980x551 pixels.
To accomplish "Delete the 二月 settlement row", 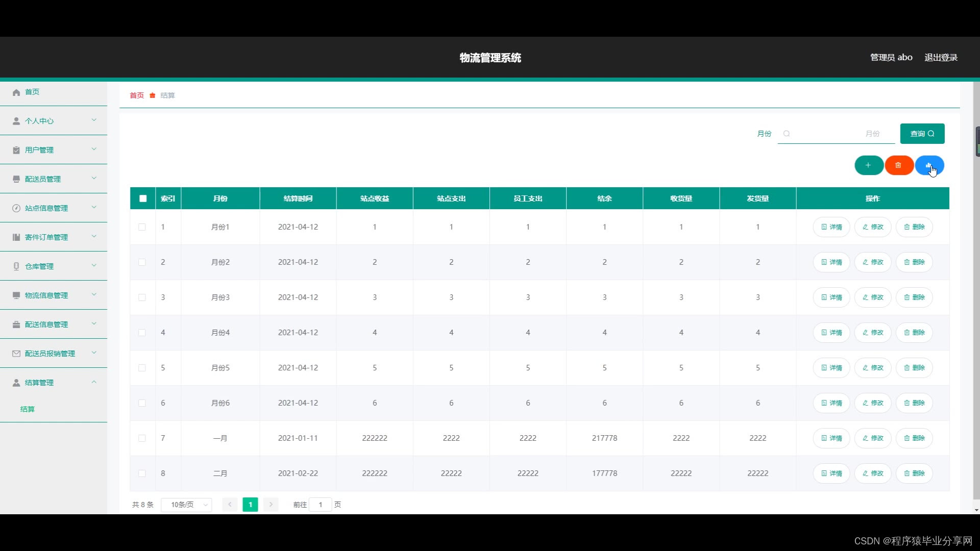I will click(x=914, y=473).
